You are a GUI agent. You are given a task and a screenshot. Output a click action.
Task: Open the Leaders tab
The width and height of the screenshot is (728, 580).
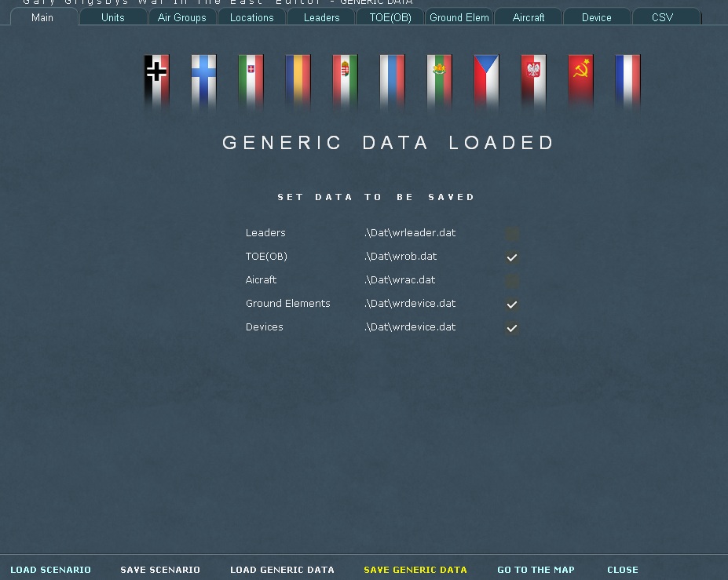click(x=321, y=17)
